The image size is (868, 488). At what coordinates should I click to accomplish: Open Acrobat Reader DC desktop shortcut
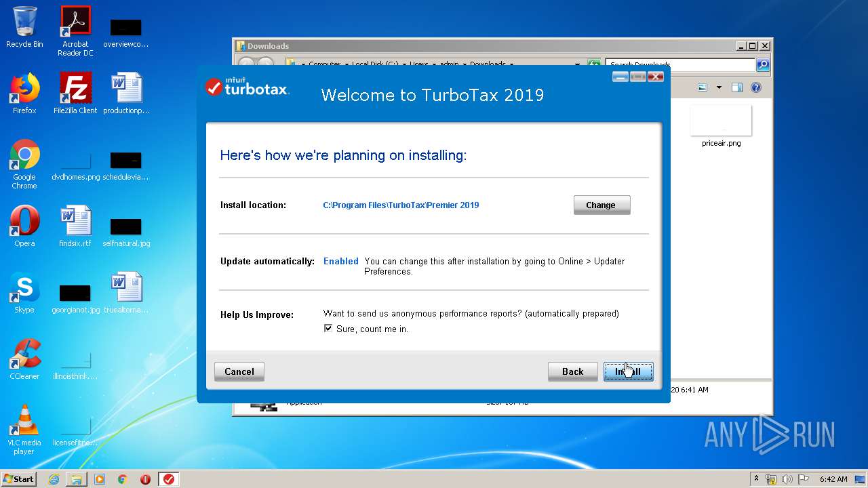coord(75,31)
